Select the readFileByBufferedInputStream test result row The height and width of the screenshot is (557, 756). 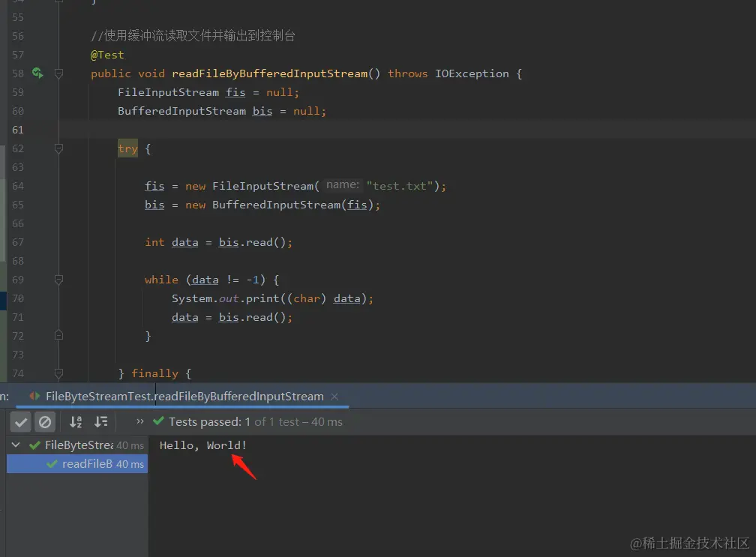coord(77,463)
